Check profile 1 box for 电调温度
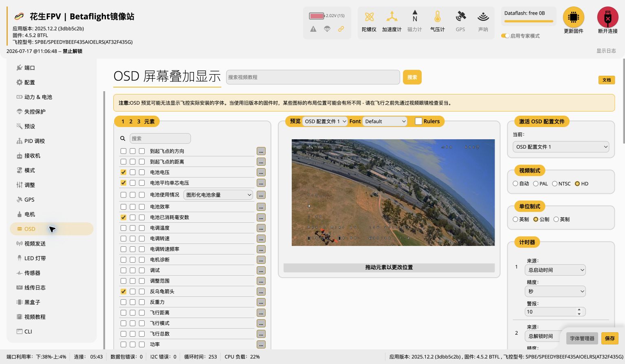The image size is (625, 364). [x=123, y=228]
